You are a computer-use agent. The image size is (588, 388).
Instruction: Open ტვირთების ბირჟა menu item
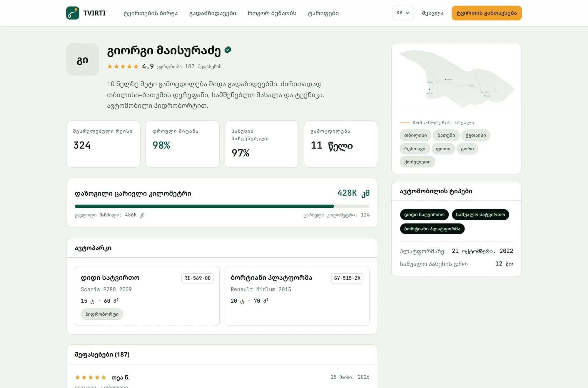tap(151, 13)
